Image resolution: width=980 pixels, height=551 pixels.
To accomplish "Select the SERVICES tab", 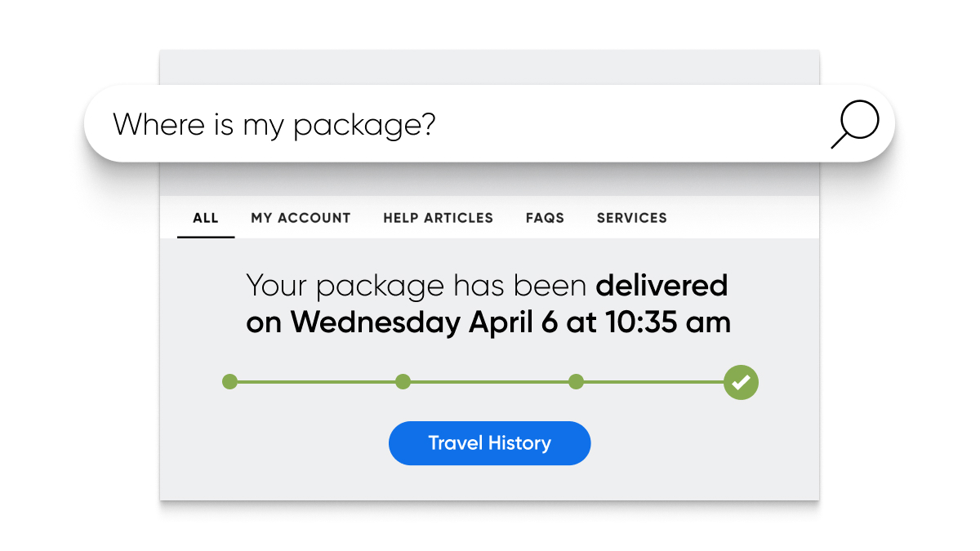I will click(x=632, y=218).
